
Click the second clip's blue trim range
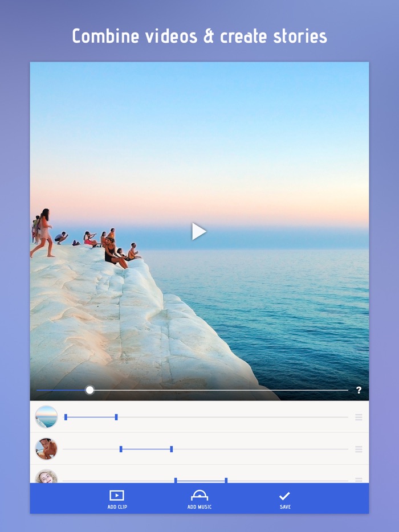coord(146,449)
